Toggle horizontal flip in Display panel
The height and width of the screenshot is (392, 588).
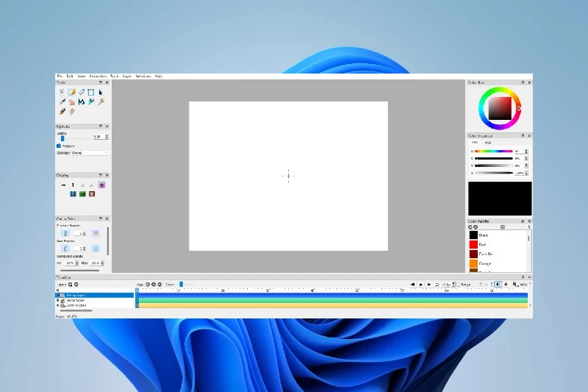(x=63, y=185)
